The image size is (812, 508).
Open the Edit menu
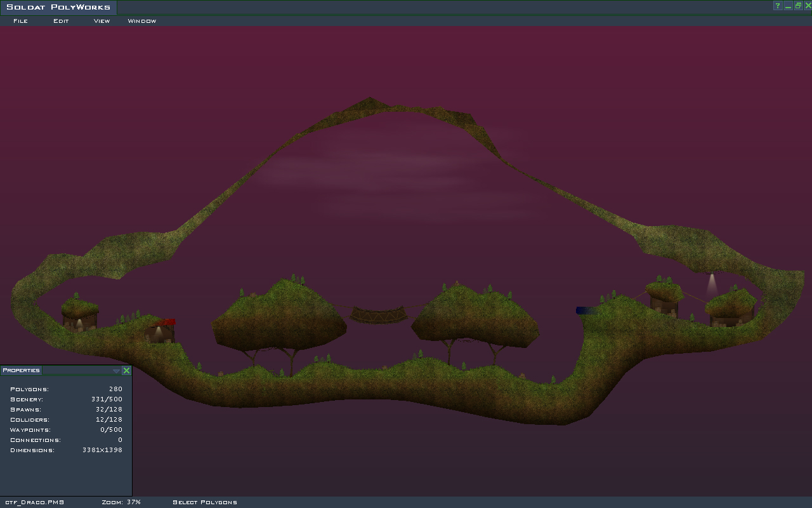pos(61,21)
